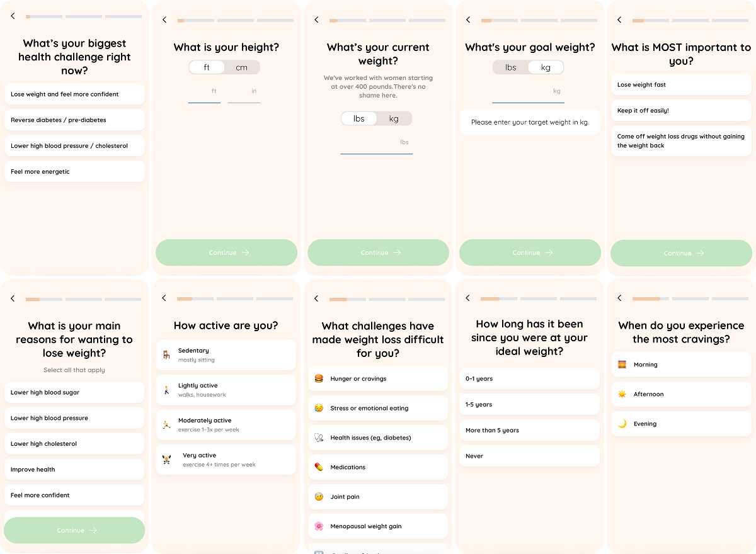This screenshot has height=554, width=756.
Task: Click the kg input field on the goal weight screen
Action: [529, 94]
